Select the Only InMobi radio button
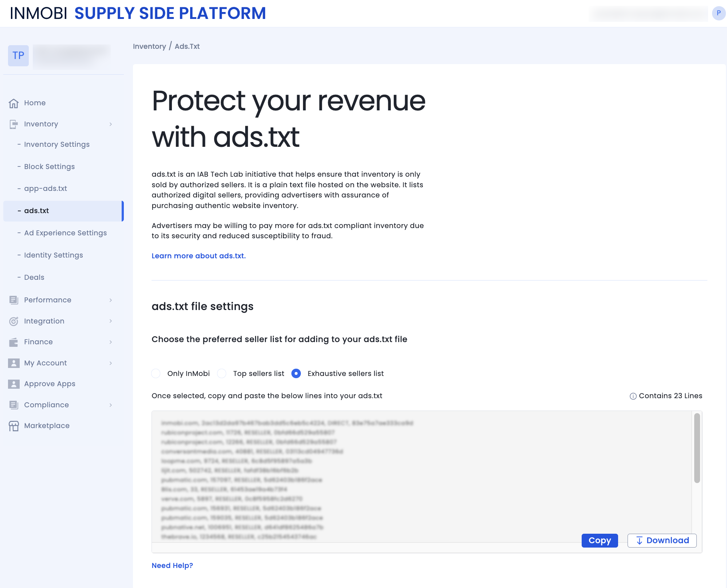Viewport: 727px width, 588px height. pos(156,373)
